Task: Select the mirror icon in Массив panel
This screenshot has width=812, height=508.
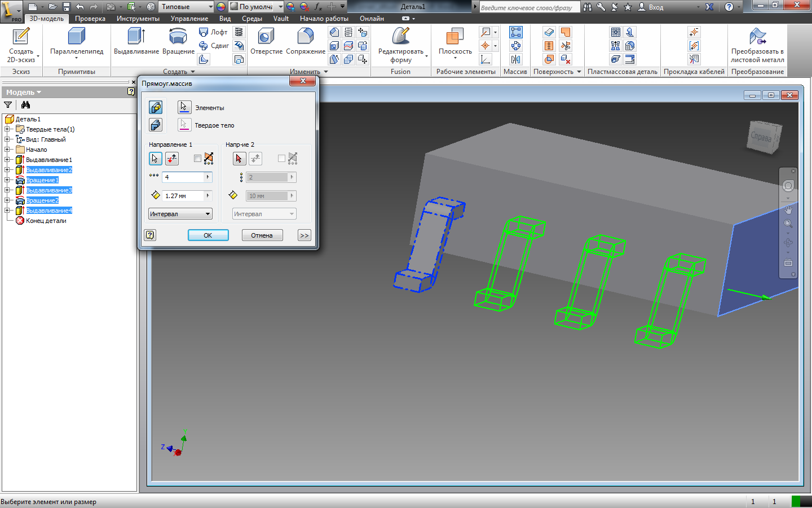Action: point(515,59)
